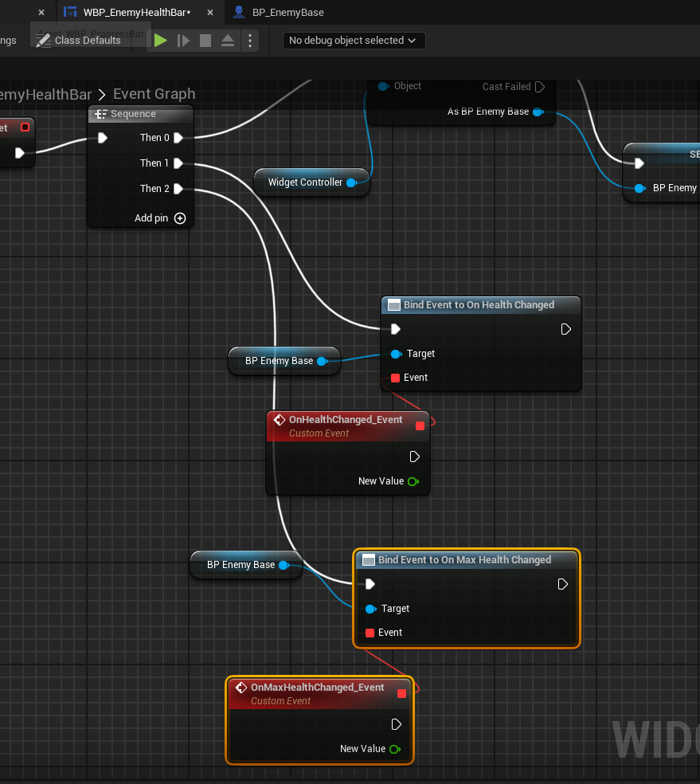Screen dimensions: 700x784
Task: Click input exec pin of Bind On Max Health Changed
Action: (x=370, y=585)
